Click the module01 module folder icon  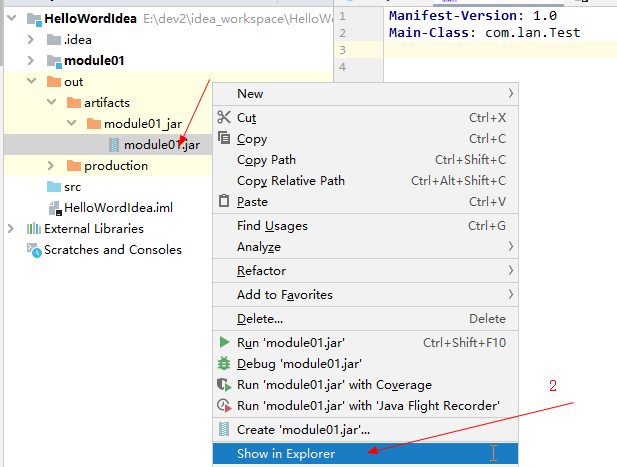pyautogui.click(x=54, y=61)
